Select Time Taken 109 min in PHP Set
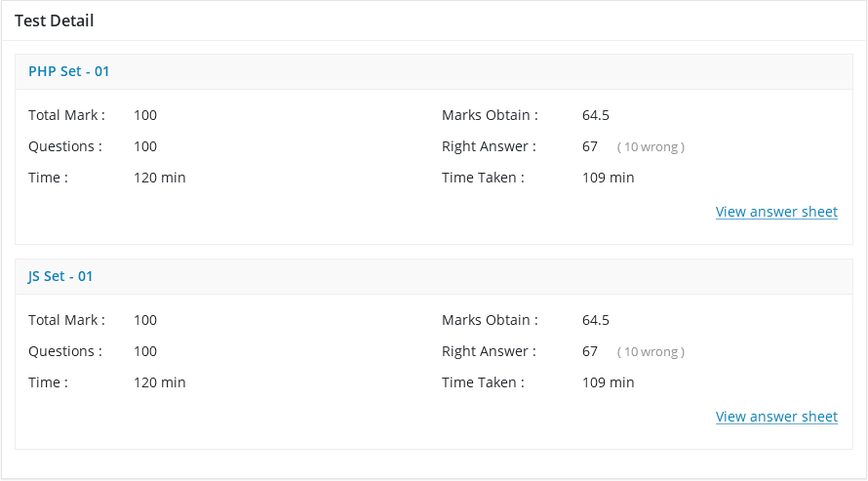The height and width of the screenshot is (481, 868). point(608,178)
